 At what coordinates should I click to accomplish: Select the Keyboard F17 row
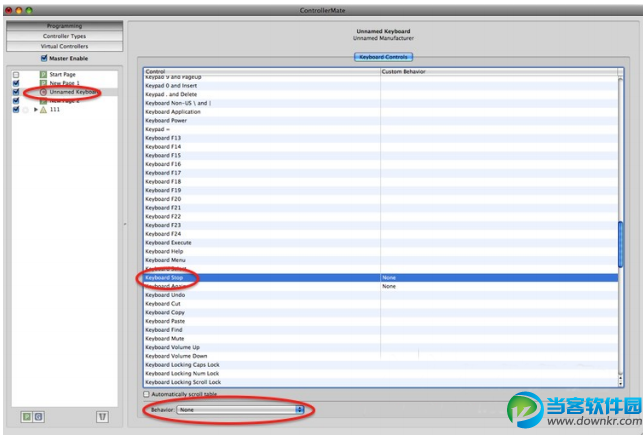pyautogui.click(x=381, y=173)
